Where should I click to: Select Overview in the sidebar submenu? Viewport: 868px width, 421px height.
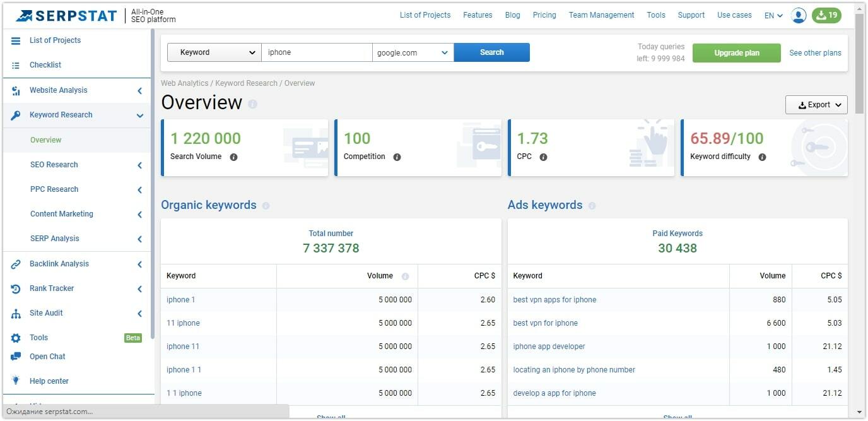click(46, 140)
